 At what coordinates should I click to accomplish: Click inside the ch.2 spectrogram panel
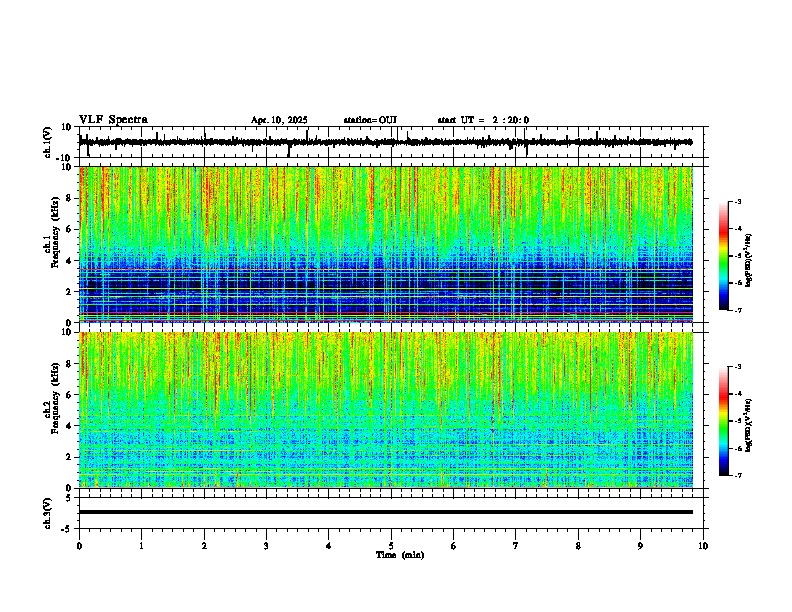(x=386, y=410)
